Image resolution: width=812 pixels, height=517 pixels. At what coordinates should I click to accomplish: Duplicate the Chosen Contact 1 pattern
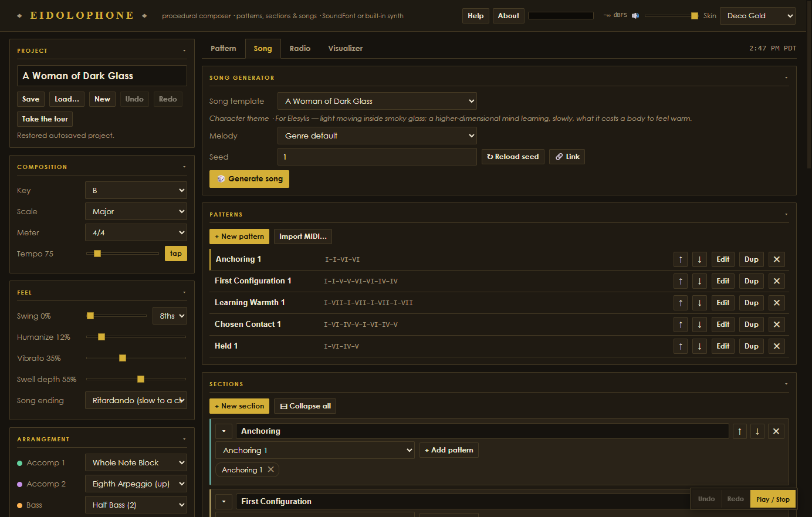pos(752,325)
